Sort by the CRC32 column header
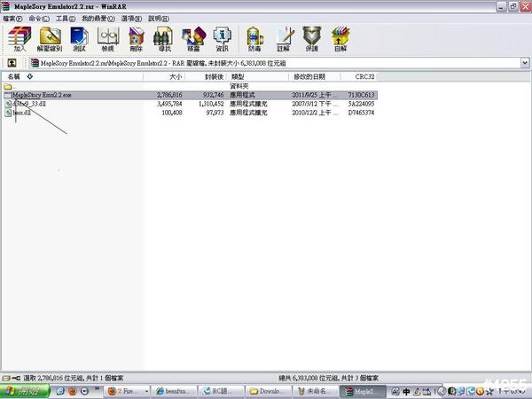Image resolution: width=532 pixels, height=399 pixels. pyautogui.click(x=364, y=77)
